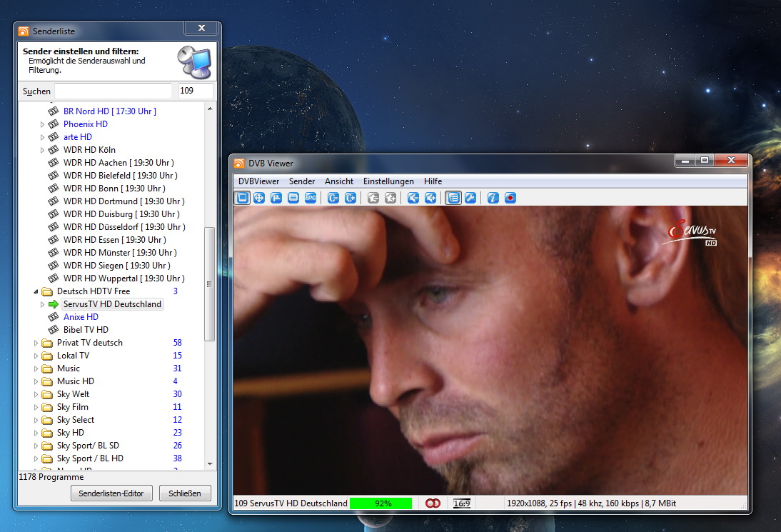Viewport: 781px width, 532px height.
Task: Expand the Phoenix HD entry
Action: tap(42, 124)
